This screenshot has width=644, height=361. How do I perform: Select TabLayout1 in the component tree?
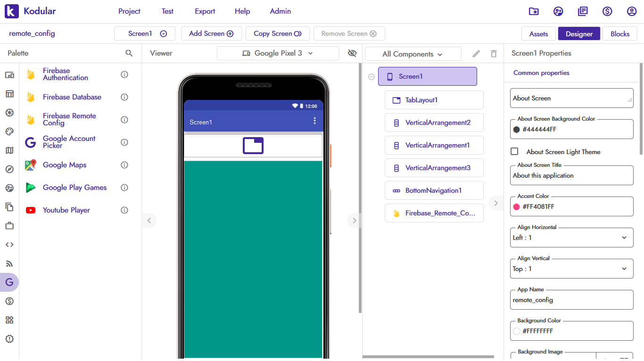coord(434,100)
